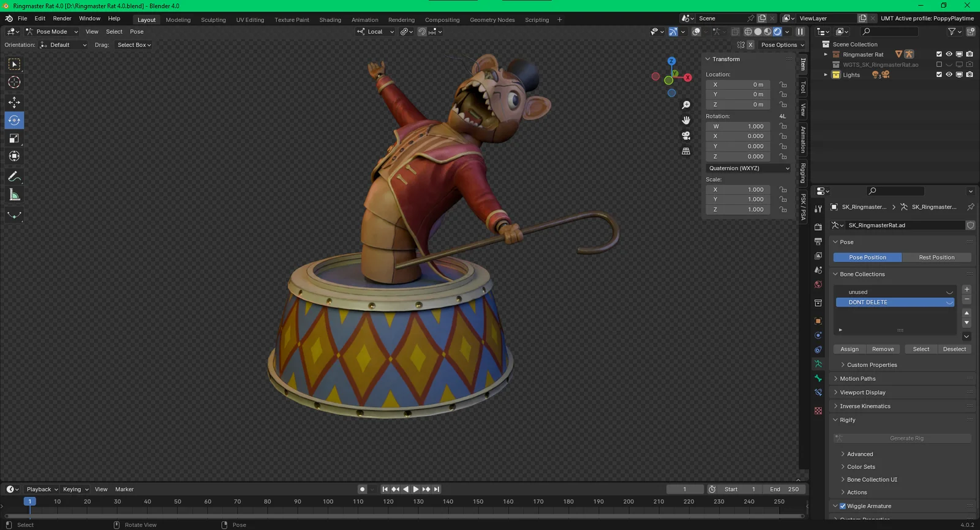Viewport: 980px width, 530px height.
Task: Toggle lock on Scale Z
Action: (x=783, y=209)
